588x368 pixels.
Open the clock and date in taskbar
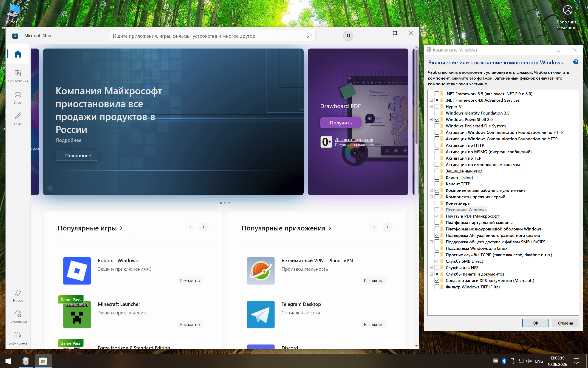(x=557, y=361)
